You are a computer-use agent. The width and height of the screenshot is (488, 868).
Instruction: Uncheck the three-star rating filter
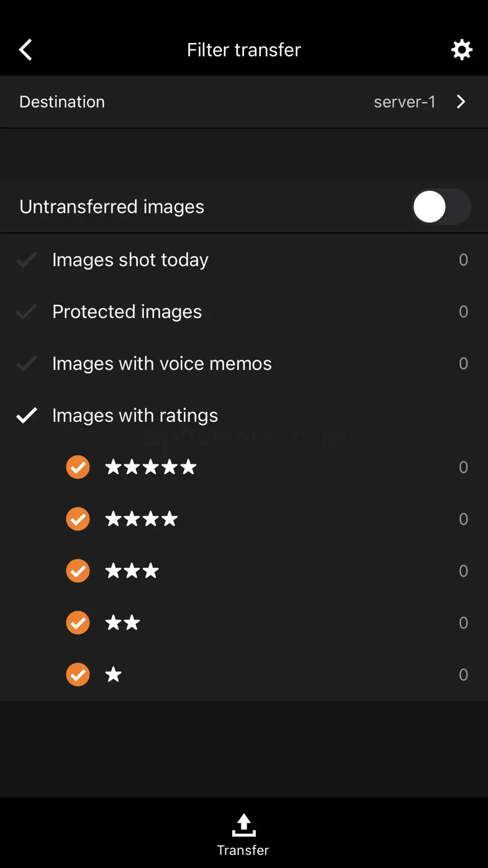point(78,571)
